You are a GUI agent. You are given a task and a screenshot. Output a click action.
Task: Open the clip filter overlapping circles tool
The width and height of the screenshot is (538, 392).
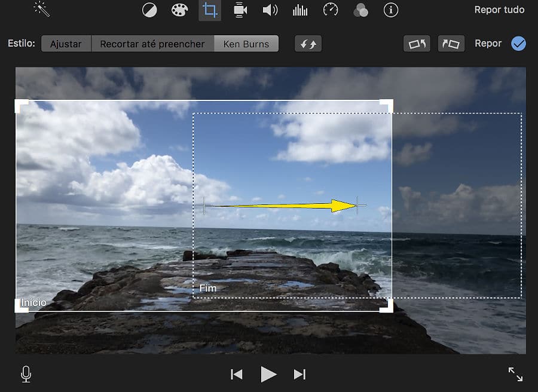pos(360,10)
